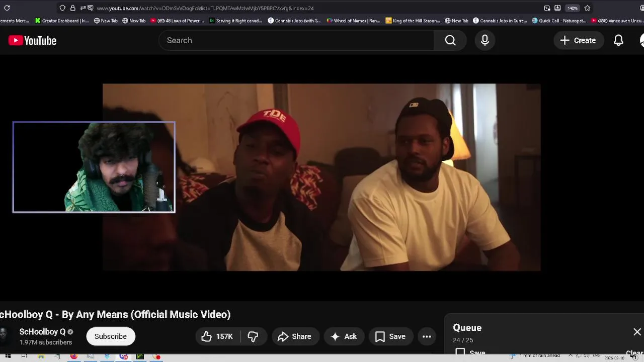Click the YouTube logo

[32, 41]
